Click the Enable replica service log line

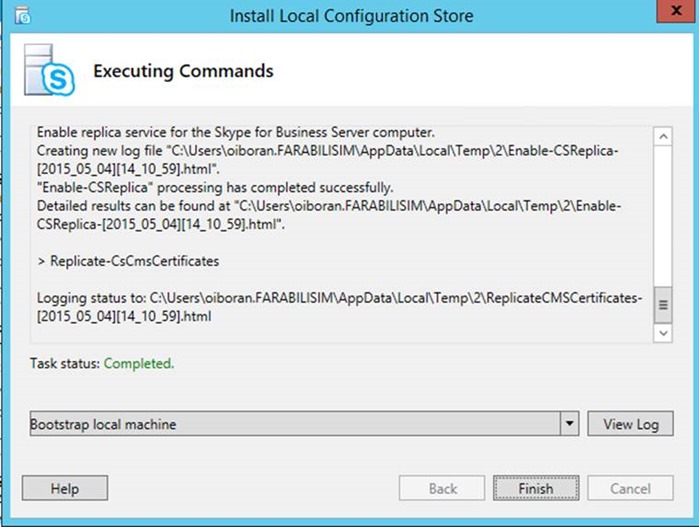[235, 132]
